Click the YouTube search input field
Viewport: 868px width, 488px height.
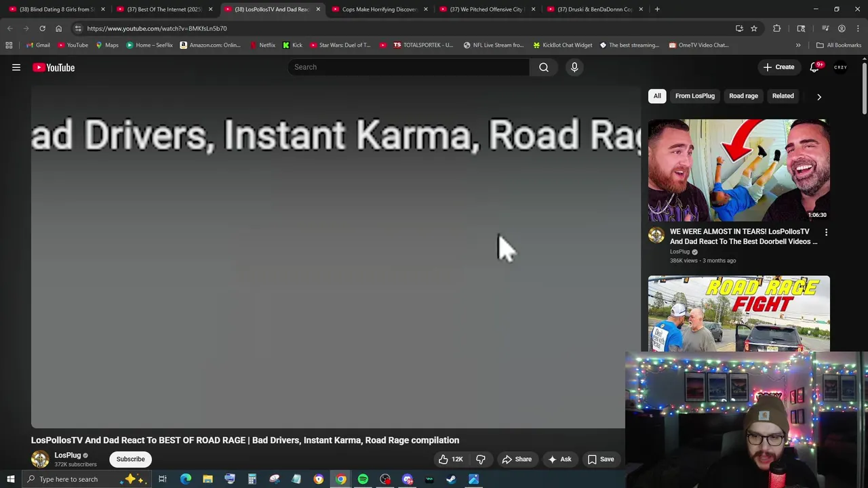408,67
